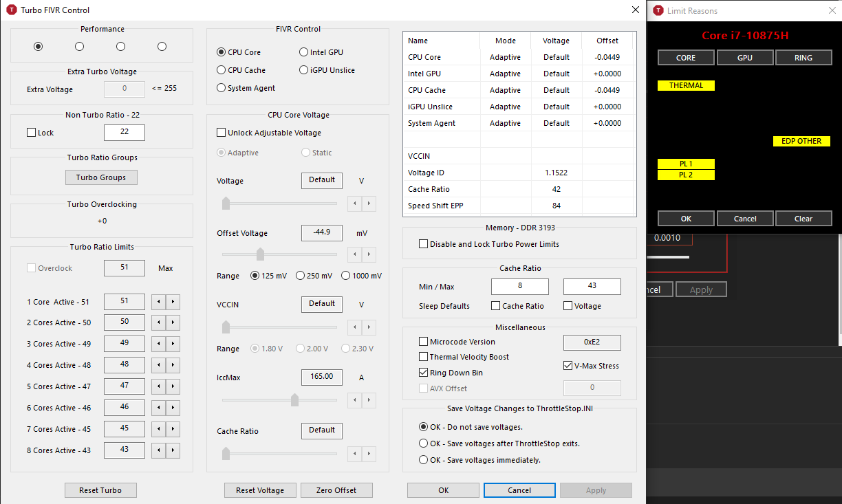Decrease 2 Cores Active ratio with left arrow
Viewport: 842px width, 504px height.
coord(158,322)
